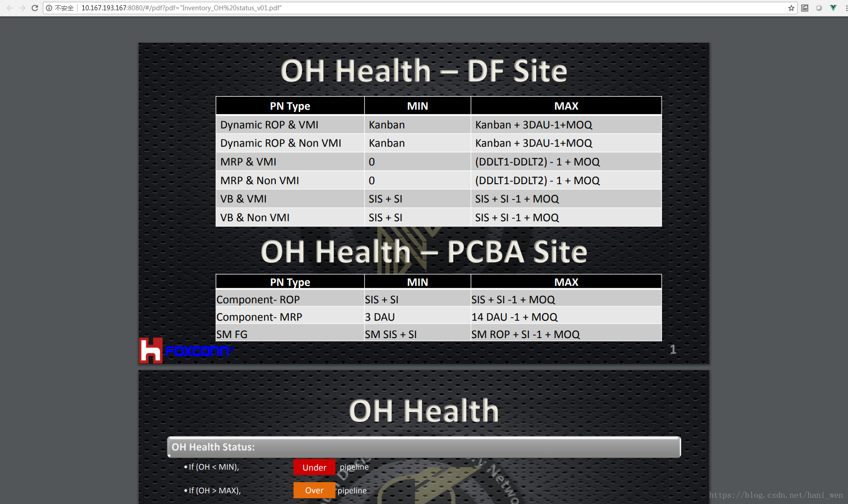This screenshot has width=848, height=504.
Task: Open the share extension icon
Action: pyautogui.click(x=805, y=8)
